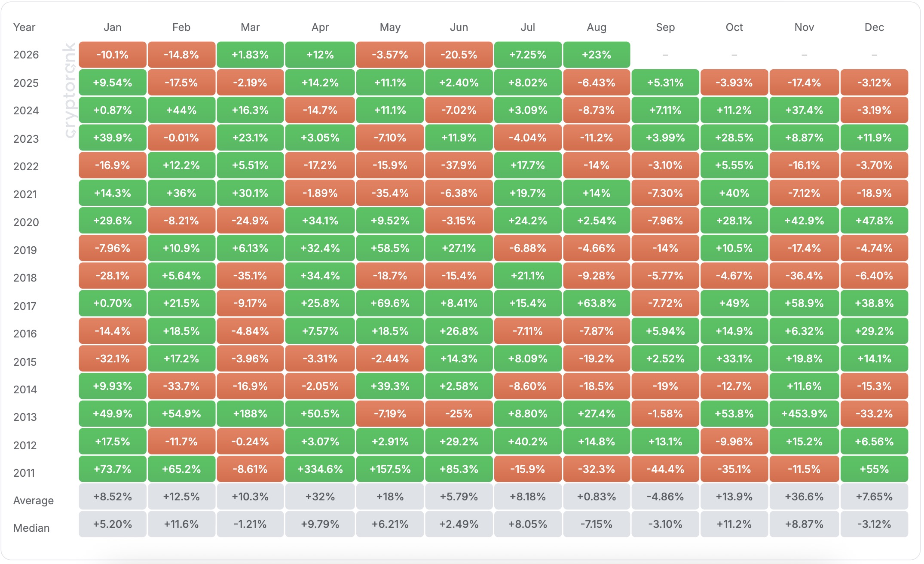This screenshot has height=564, width=924.
Task: Click the Aug median -7.15% cell
Action: [x=597, y=524]
